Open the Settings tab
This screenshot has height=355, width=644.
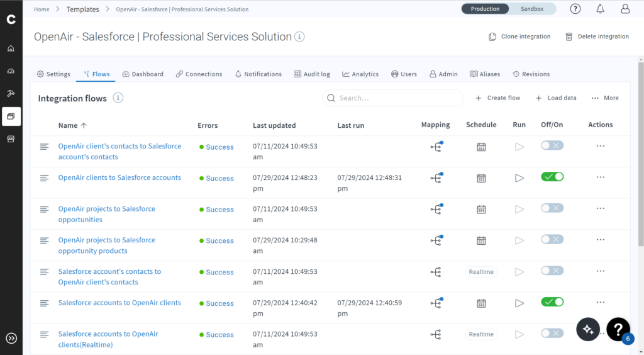[x=53, y=74]
